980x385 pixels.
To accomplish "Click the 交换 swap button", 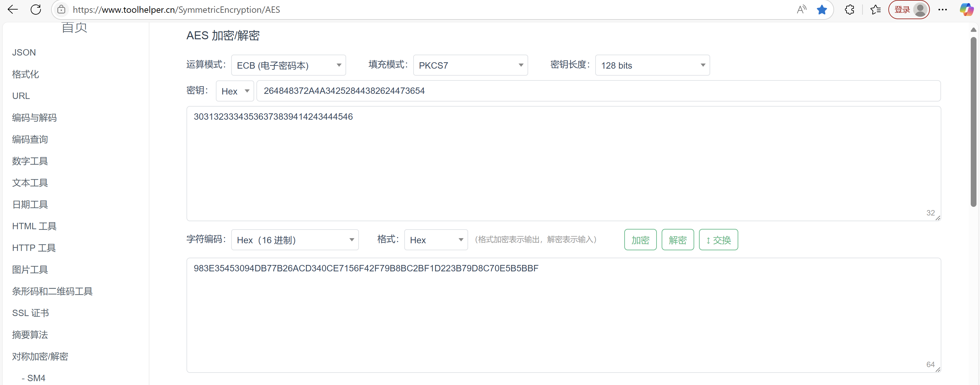I will [718, 240].
